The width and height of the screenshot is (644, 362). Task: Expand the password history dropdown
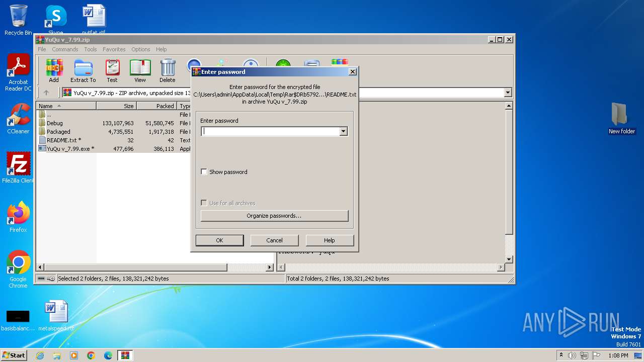(343, 131)
